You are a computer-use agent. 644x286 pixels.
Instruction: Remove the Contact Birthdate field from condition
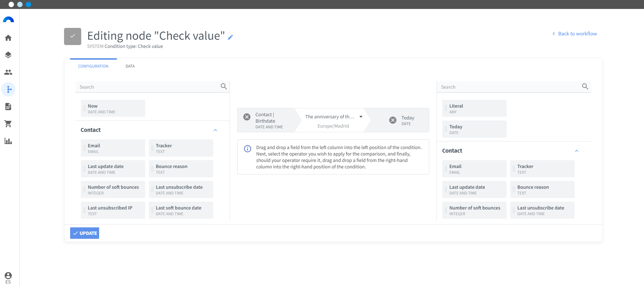click(x=247, y=117)
